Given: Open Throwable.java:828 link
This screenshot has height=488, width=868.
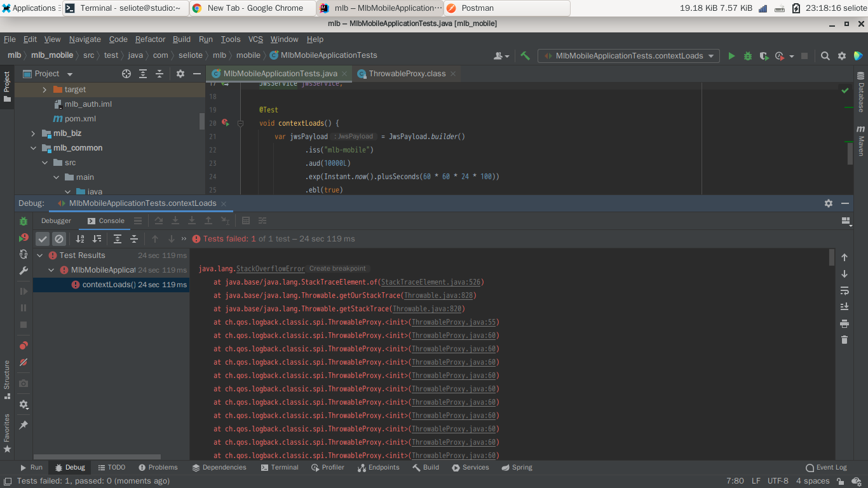Looking at the screenshot, I should pos(438,295).
